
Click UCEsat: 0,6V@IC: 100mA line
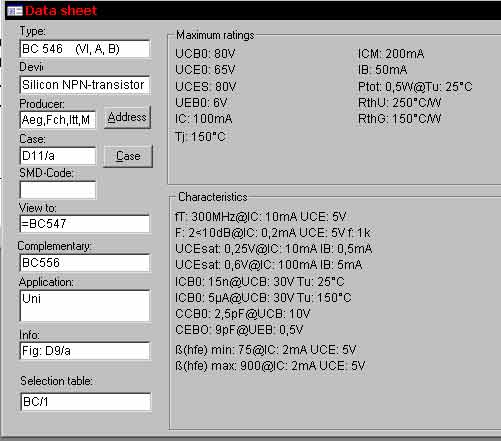[269, 265]
